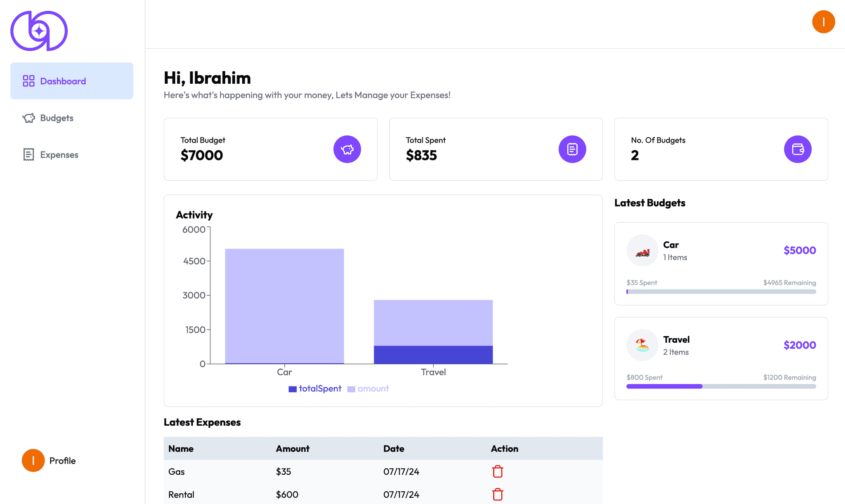
Task: Open the Travel budget card
Action: [721, 358]
